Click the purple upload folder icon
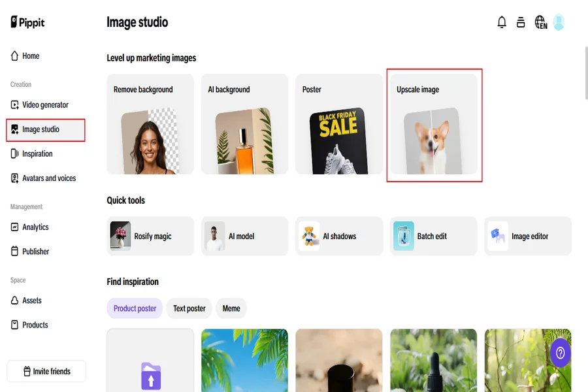The height and width of the screenshot is (392, 588). pos(151,376)
